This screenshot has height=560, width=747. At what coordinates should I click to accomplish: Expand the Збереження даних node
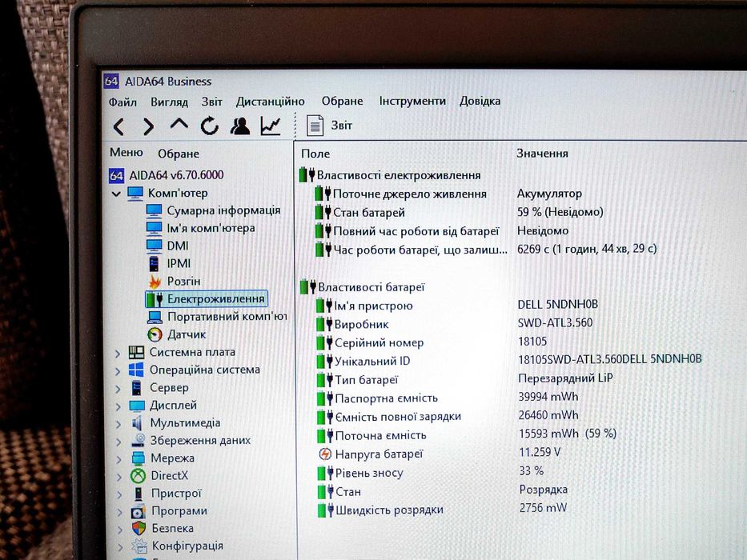[118, 442]
